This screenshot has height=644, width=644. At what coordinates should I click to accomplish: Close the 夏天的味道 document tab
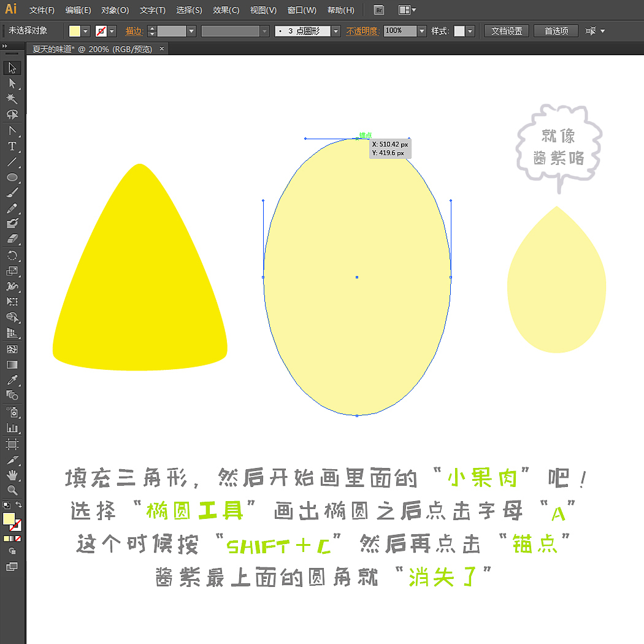[162, 48]
